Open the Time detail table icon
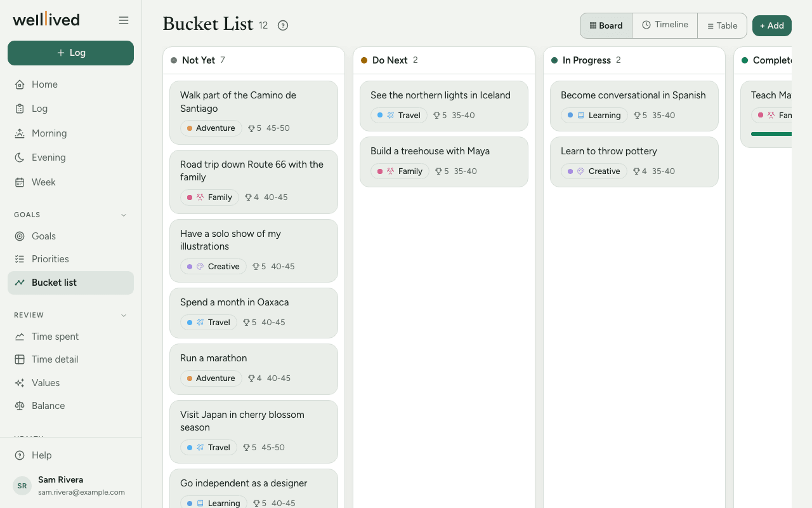This screenshot has width=812, height=508. point(20,359)
